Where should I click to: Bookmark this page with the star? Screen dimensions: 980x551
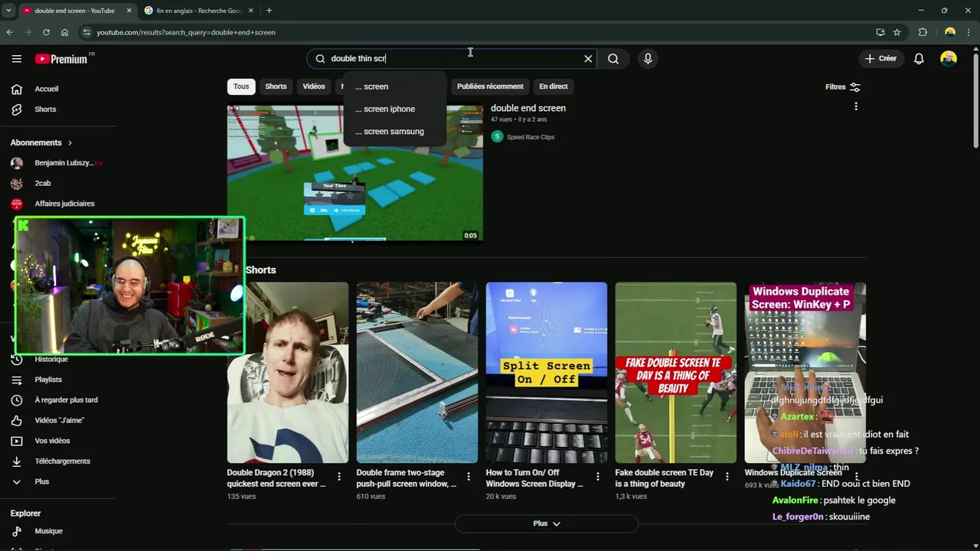pyautogui.click(x=897, y=32)
